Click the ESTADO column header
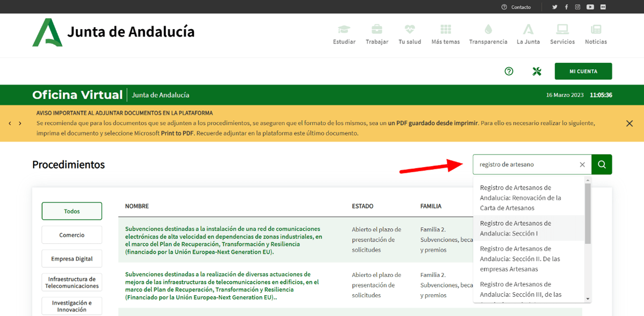Viewport: 644px width, 316px height. click(x=362, y=206)
